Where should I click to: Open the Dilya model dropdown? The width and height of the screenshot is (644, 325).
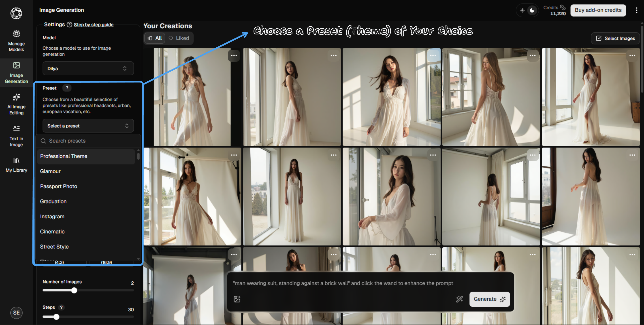pos(88,68)
